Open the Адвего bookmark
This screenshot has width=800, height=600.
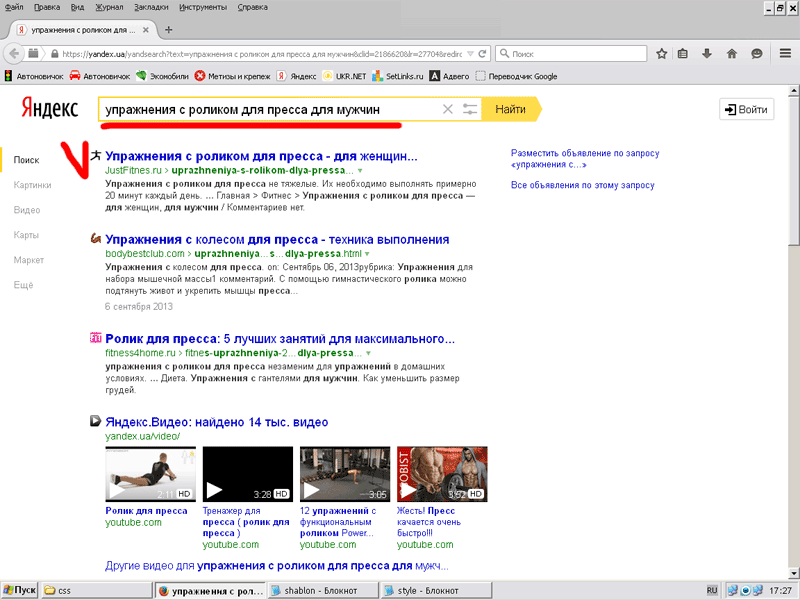click(x=449, y=76)
